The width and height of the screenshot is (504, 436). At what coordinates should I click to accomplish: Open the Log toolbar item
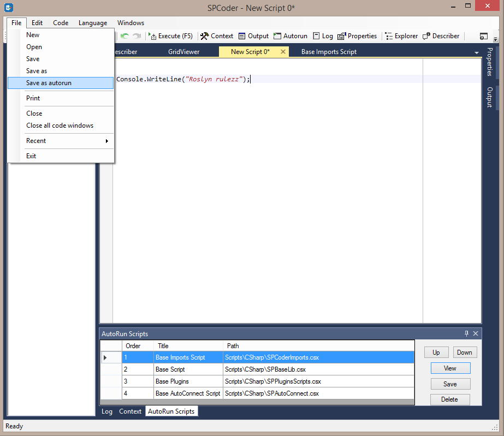click(323, 36)
